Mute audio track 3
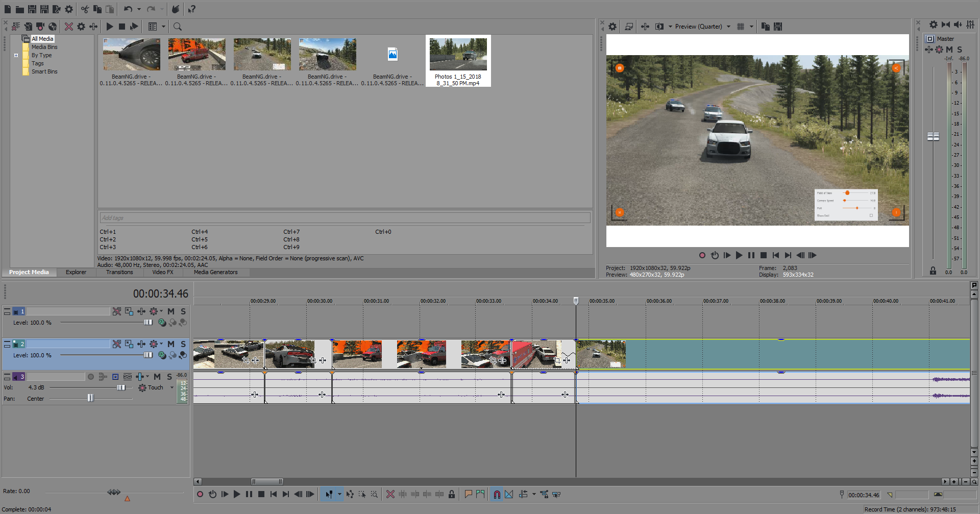Screen dimensions: 980x514 157,377
